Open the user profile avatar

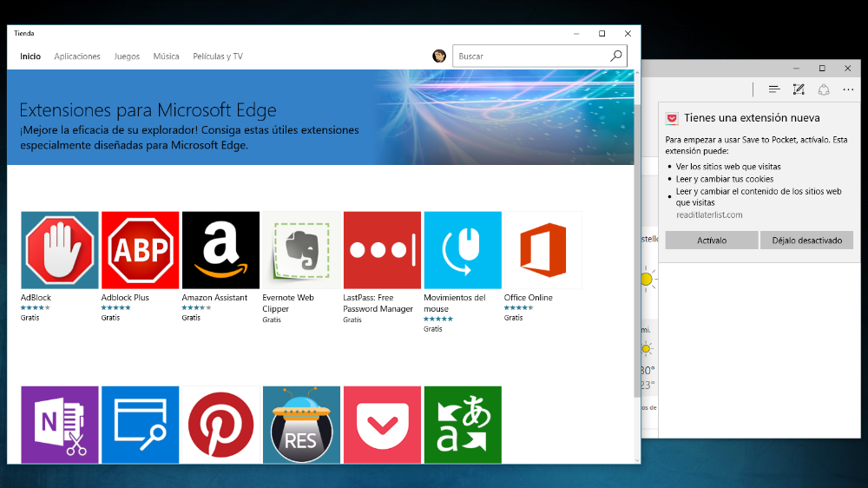(439, 56)
